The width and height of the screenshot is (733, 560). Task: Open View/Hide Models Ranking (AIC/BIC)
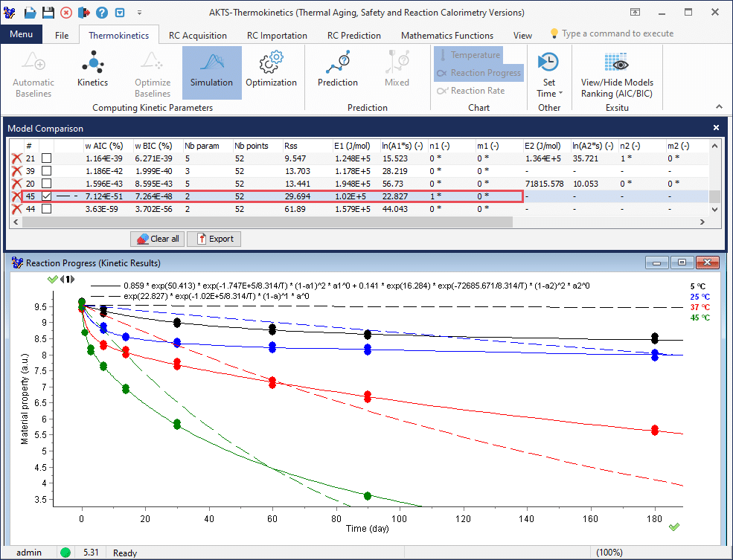pos(616,72)
